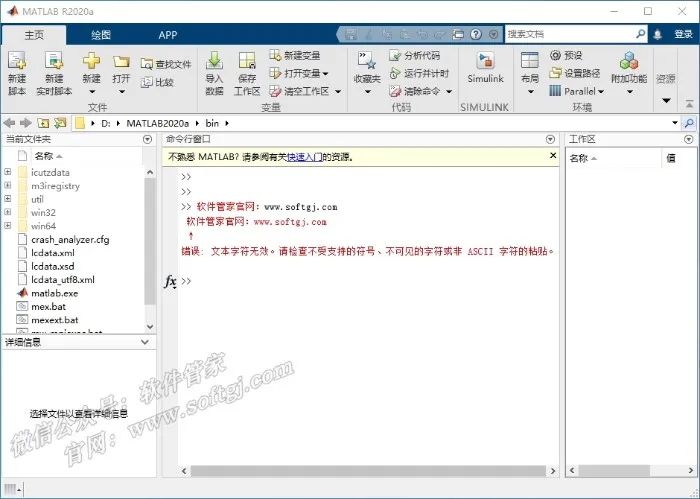Click the yellow plus New (新建) icon
This screenshot has width=700, height=499.
tap(91, 61)
